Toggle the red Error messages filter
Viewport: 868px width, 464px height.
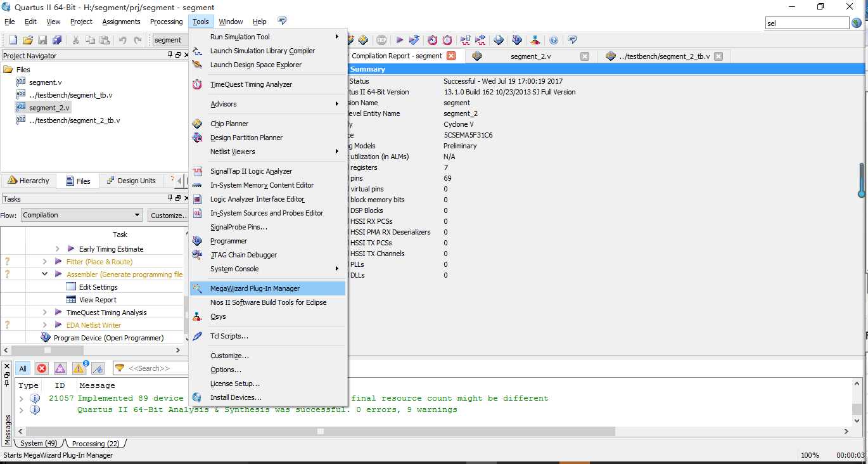coord(42,368)
